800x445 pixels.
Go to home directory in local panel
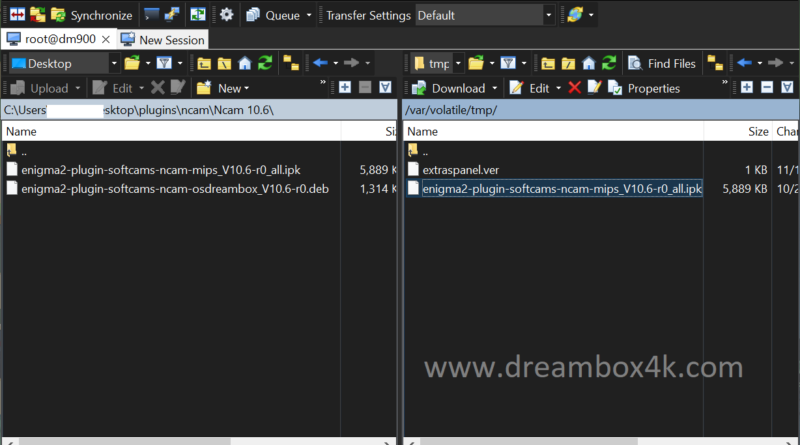point(245,63)
